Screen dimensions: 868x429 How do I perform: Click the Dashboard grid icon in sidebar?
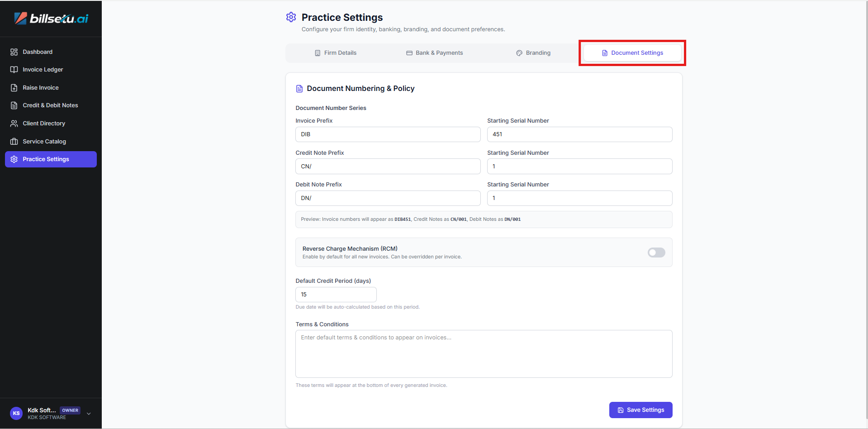pos(14,52)
